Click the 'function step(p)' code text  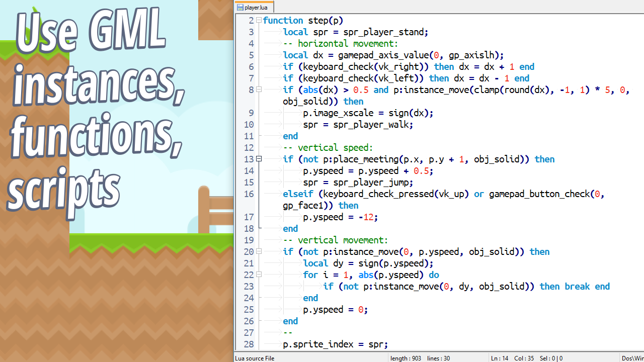[303, 21]
